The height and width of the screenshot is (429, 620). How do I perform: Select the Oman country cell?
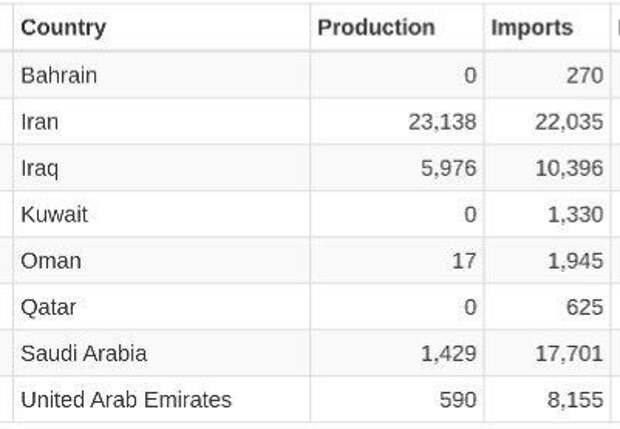[x=51, y=261]
